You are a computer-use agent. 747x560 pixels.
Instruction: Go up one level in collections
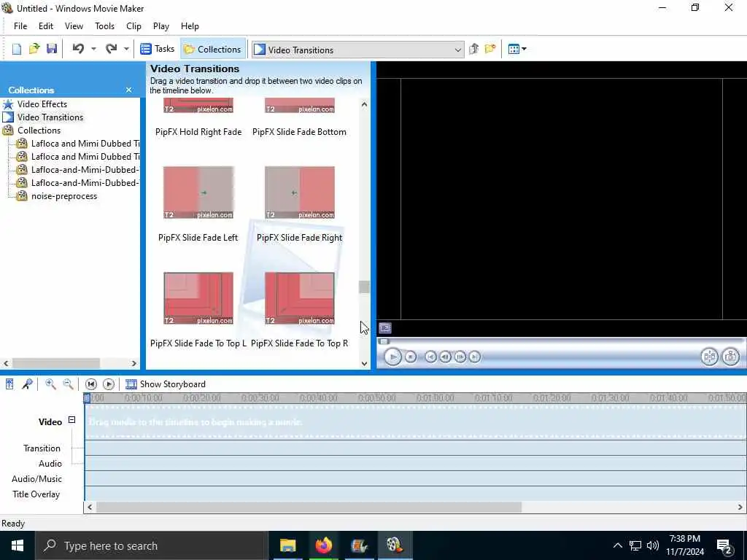tap(473, 49)
